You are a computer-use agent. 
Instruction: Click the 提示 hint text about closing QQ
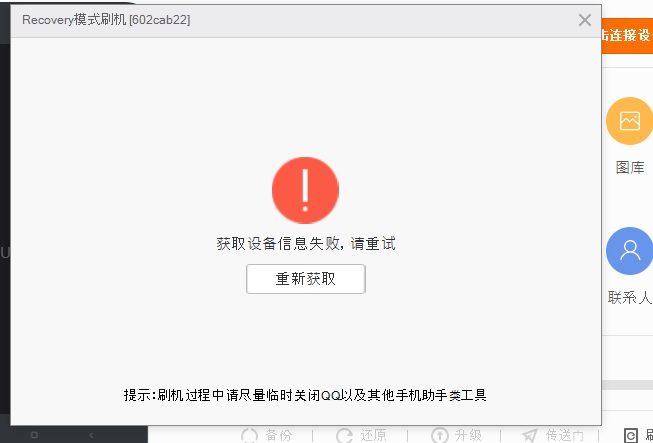305,394
